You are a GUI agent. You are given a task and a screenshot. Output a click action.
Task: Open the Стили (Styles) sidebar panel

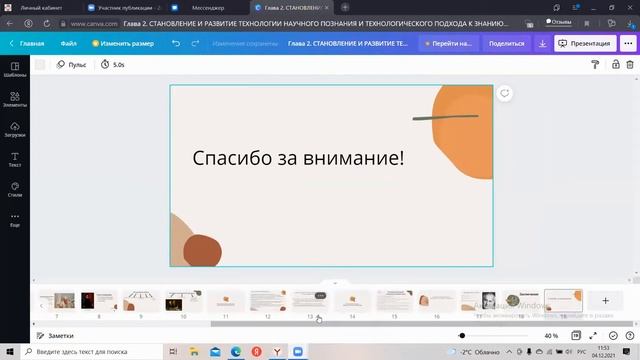15,189
